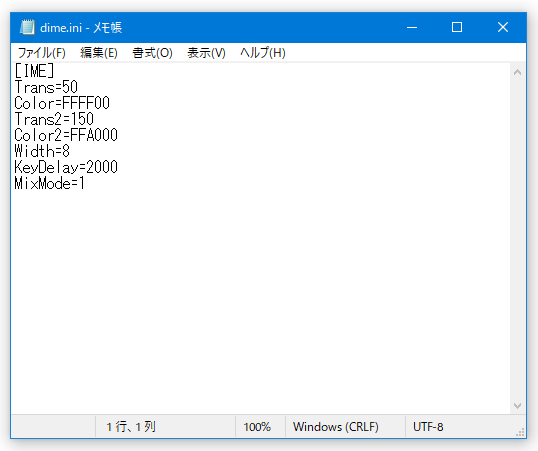Click the Notepad icon in title bar
Viewport: 538px width, 451px height.
coord(27,27)
